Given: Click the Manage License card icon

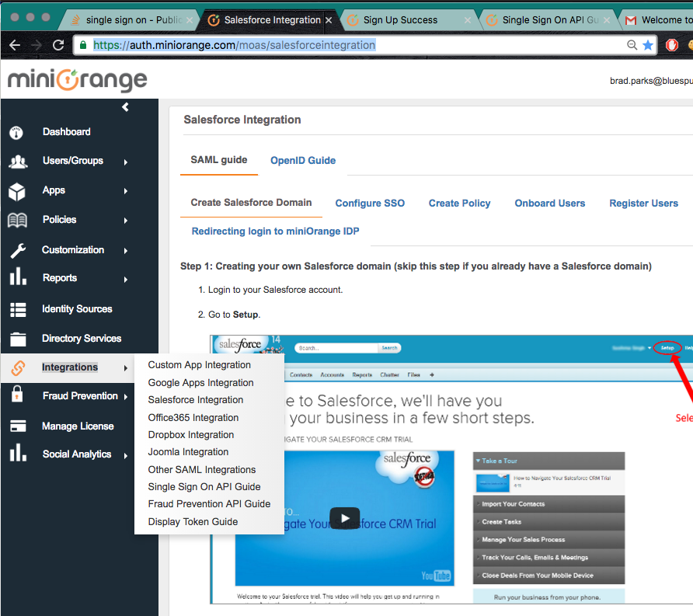Looking at the screenshot, I should pos(18,426).
